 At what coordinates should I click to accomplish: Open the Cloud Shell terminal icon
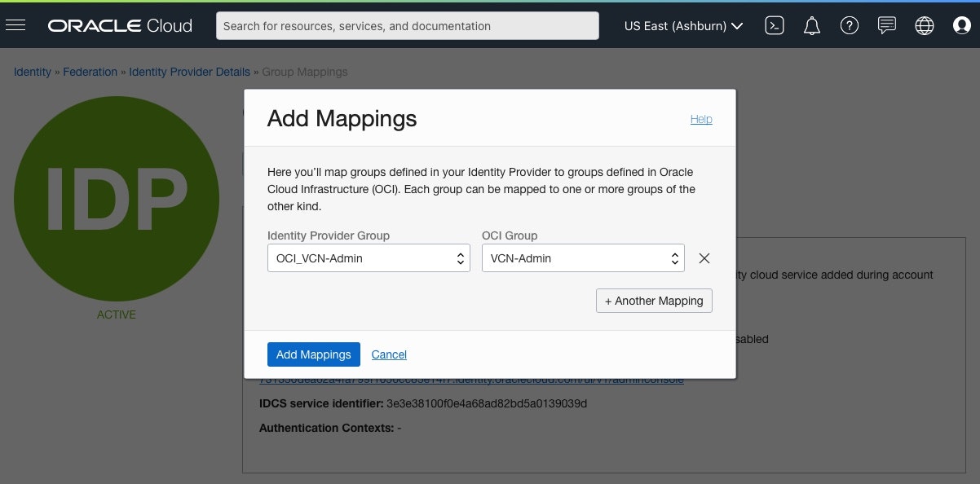point(775,26)
